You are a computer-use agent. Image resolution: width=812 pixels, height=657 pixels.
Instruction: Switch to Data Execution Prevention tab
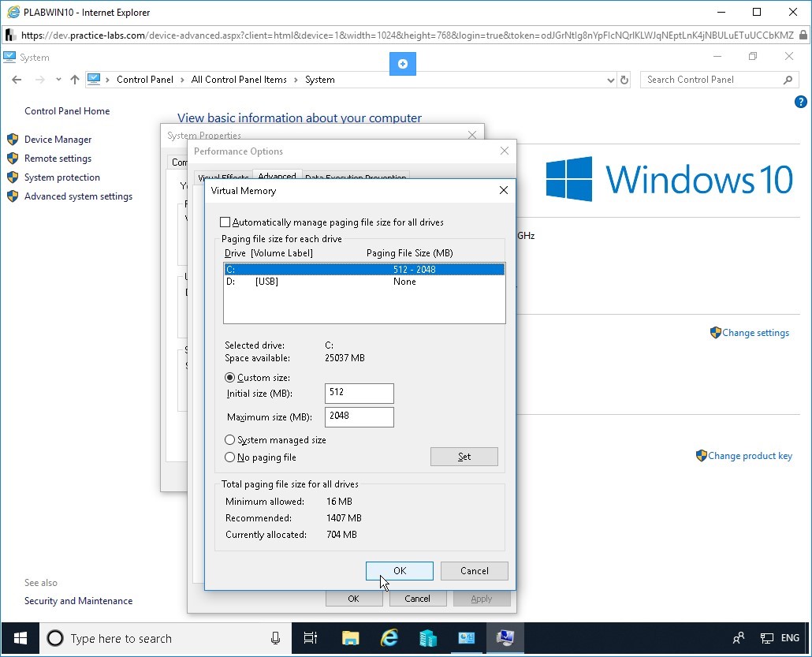356,177
